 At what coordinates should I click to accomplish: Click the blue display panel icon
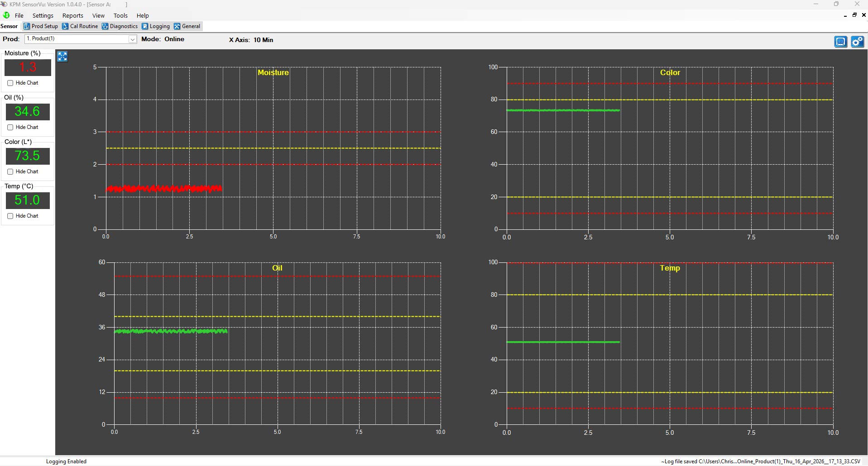841,42
